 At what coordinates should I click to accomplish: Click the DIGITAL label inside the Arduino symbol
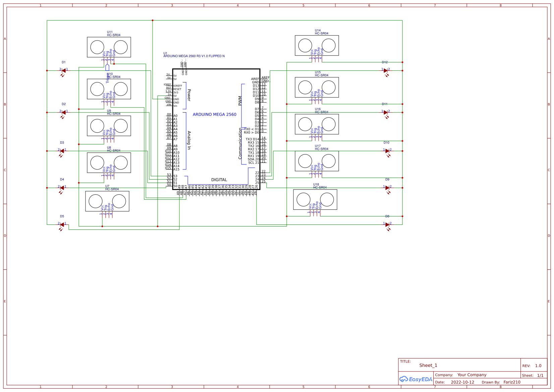[x=219, y=180]
